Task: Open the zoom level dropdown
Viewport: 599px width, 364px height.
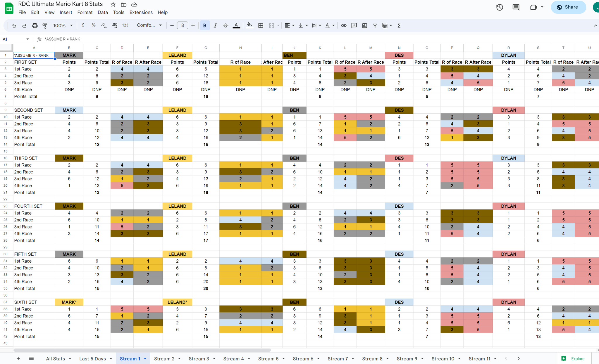Action: tap(62, 25)
